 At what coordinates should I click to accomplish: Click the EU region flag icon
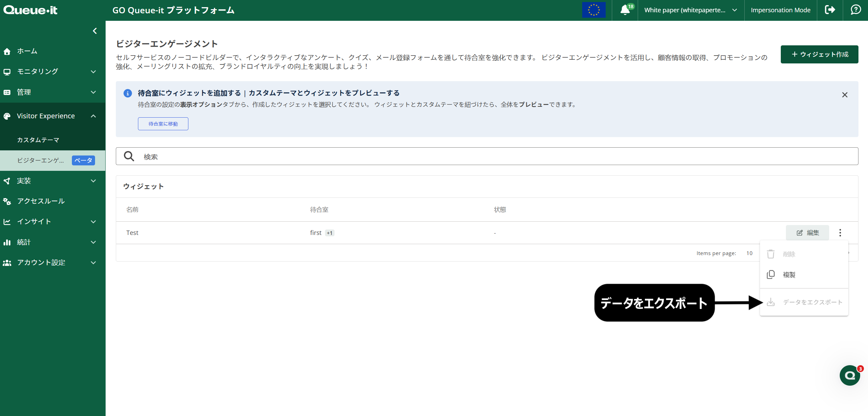coord(594,10)
